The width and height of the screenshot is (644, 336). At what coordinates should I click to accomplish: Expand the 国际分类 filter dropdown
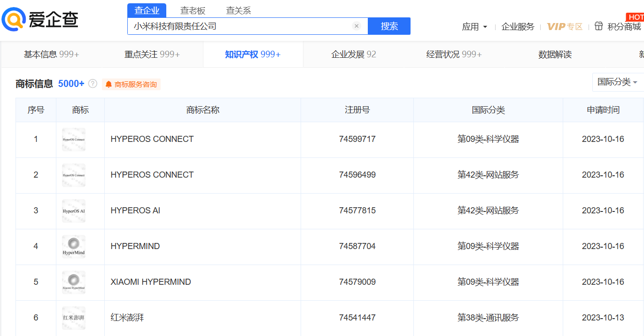pyautogui.click(x=617, y=82)
